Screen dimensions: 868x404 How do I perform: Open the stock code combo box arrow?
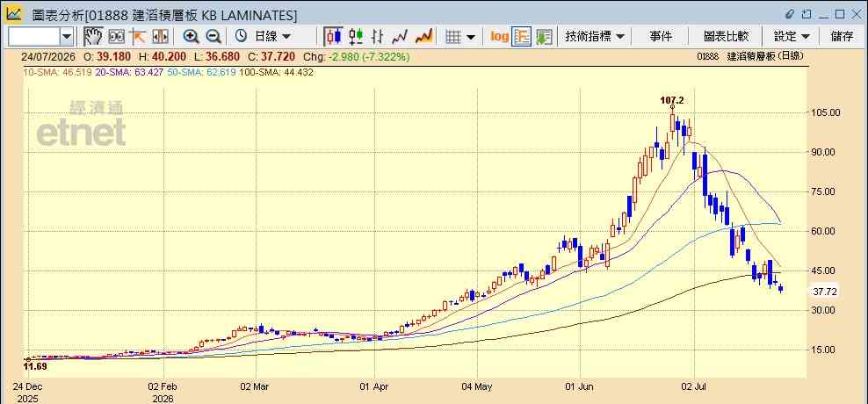click(67, 37)
